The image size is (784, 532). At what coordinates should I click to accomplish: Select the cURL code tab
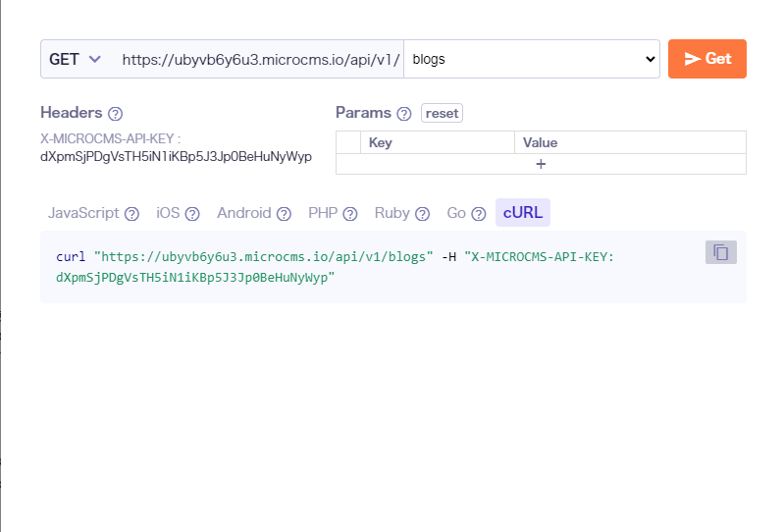click(522, 212)
